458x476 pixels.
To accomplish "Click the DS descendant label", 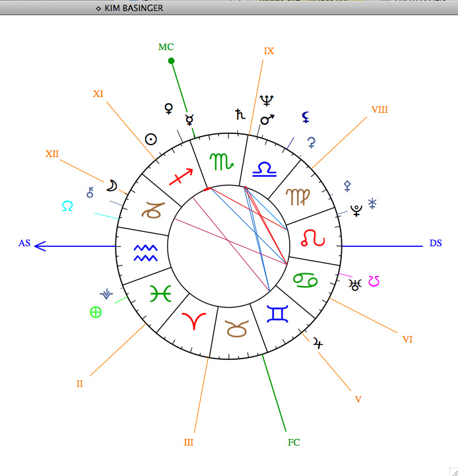I will [x=436, y=243].
